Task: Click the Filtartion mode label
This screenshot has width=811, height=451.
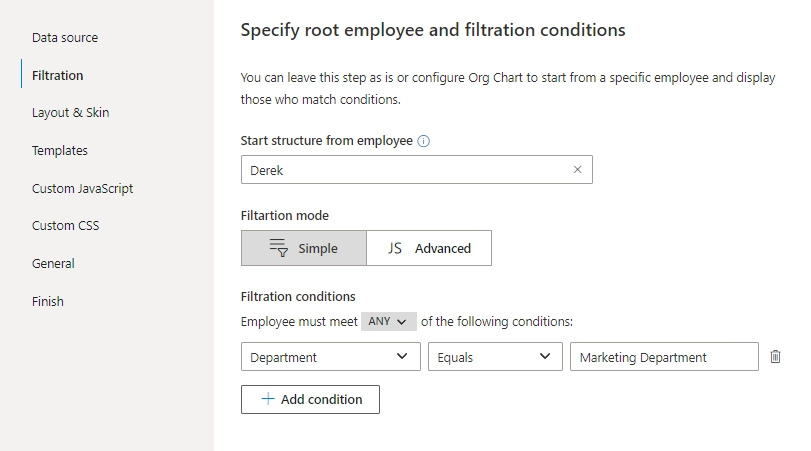Action: tap(284, 215)
